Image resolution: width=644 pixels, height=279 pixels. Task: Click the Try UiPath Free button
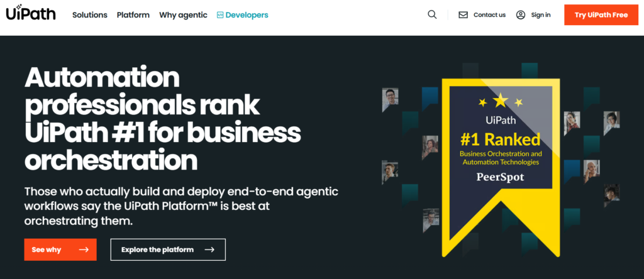pos(601,15)
